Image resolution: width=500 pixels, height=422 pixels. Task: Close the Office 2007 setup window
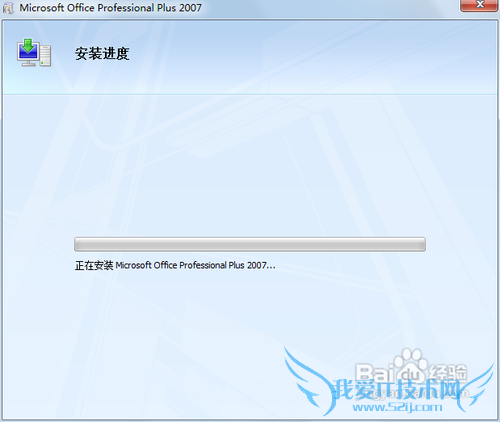coord(480,5)
